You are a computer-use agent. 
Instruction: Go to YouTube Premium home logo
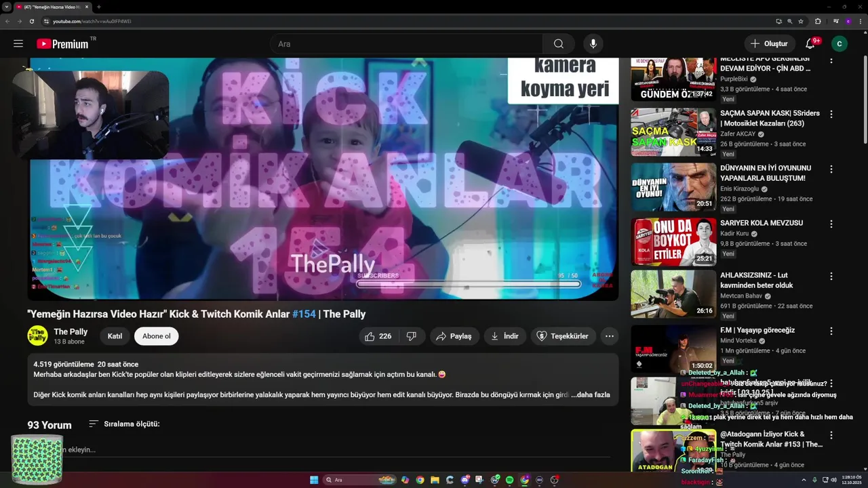[62, 43]
